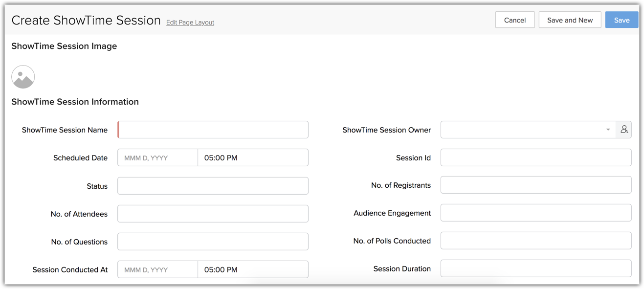Click the No. of Registrants field
644x289 pixels.
click(x=535, y=185)
